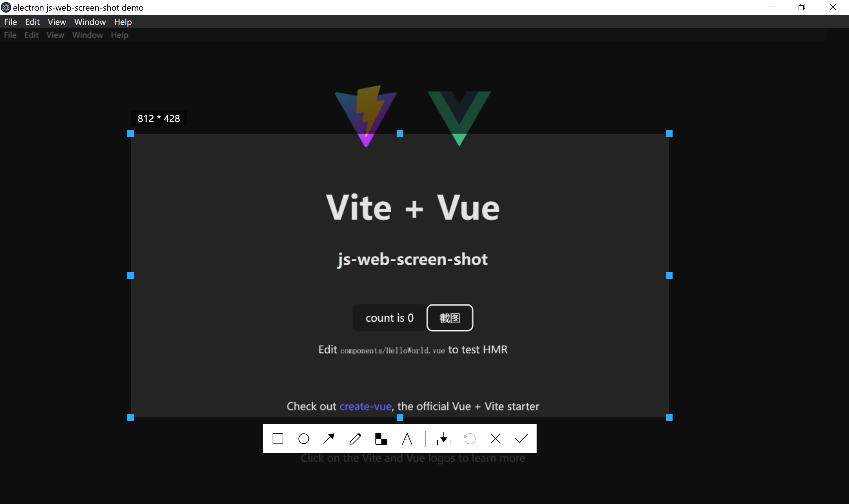Image resolution: width=849 pixels, height=504 pixels.
Task: Save screenshot with download icon
Action: coord(443,439)
